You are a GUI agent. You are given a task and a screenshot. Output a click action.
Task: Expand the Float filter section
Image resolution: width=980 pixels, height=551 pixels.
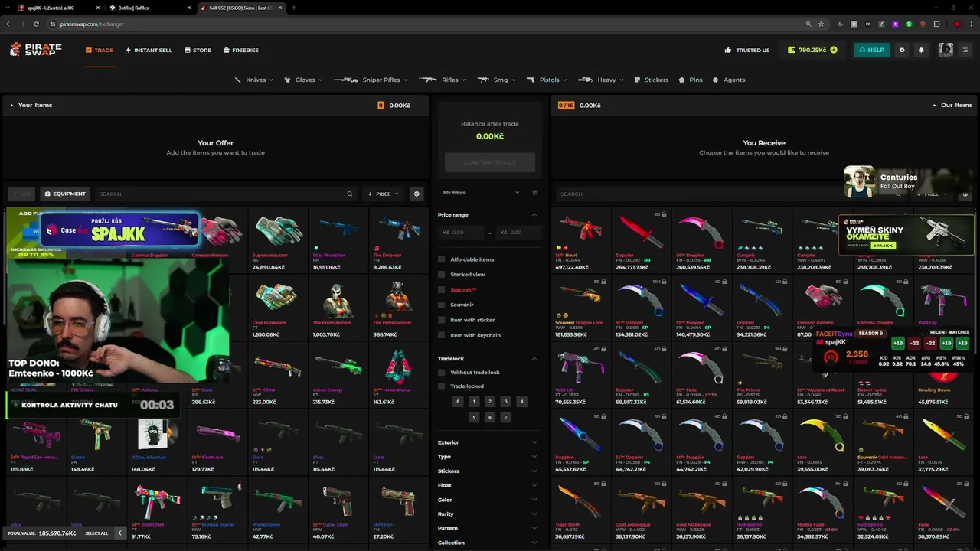[x=488, y=485]
